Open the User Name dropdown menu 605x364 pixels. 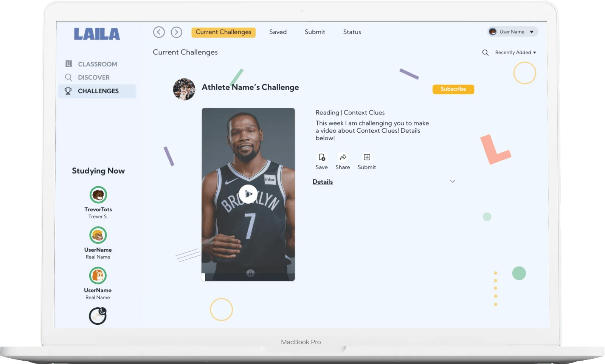[x=513, y=32]
